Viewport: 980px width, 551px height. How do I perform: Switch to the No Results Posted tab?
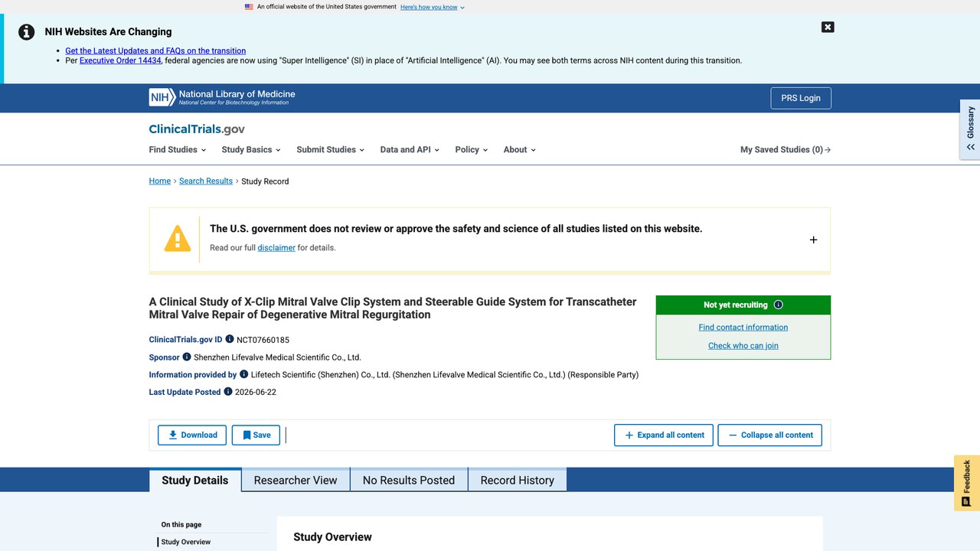[x=409, y=480]
